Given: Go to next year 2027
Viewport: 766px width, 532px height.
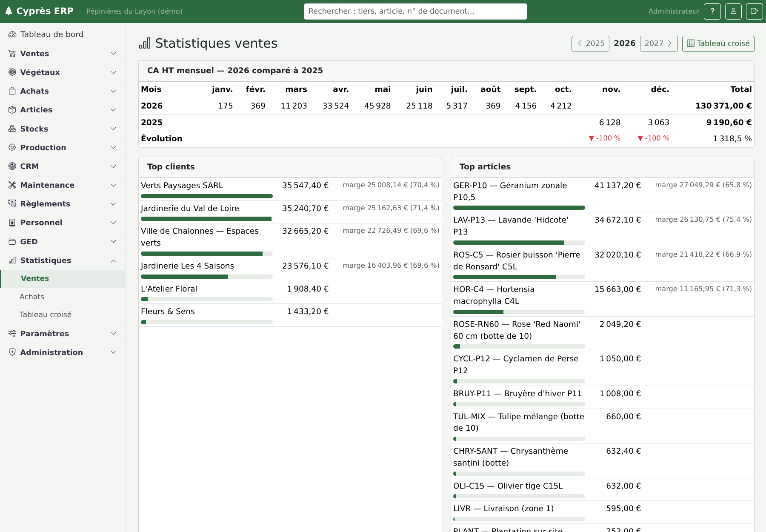Looking at the screenshot, I should coord(658,43).
